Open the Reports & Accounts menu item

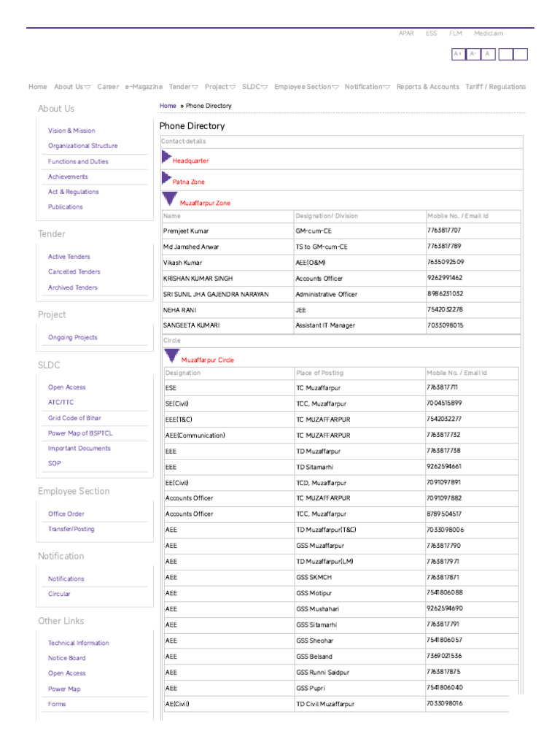[x=427, y=87]
